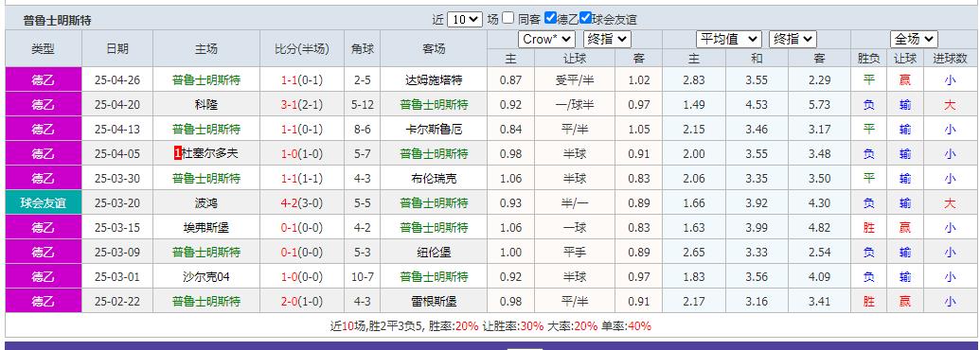
Task: Open the 终指 dropdown next to 平均值
Action: (793, 40)
